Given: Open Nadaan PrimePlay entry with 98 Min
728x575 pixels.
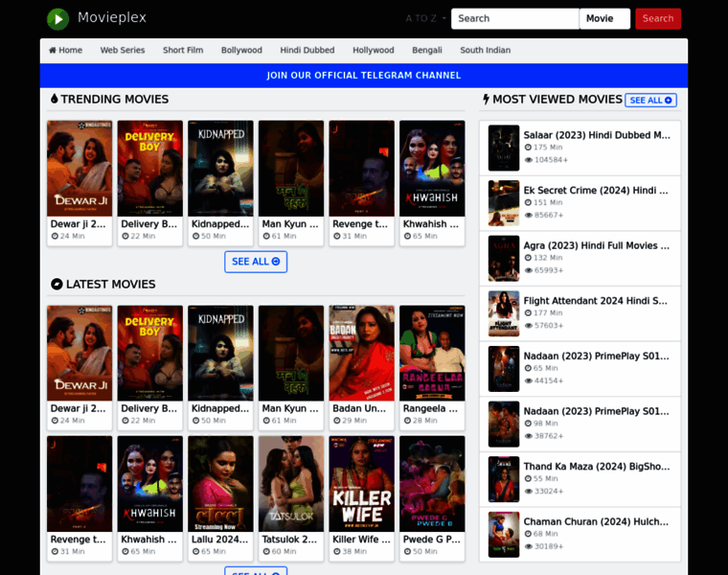Looking at the screenshot, I should click(x=597, y=411).
